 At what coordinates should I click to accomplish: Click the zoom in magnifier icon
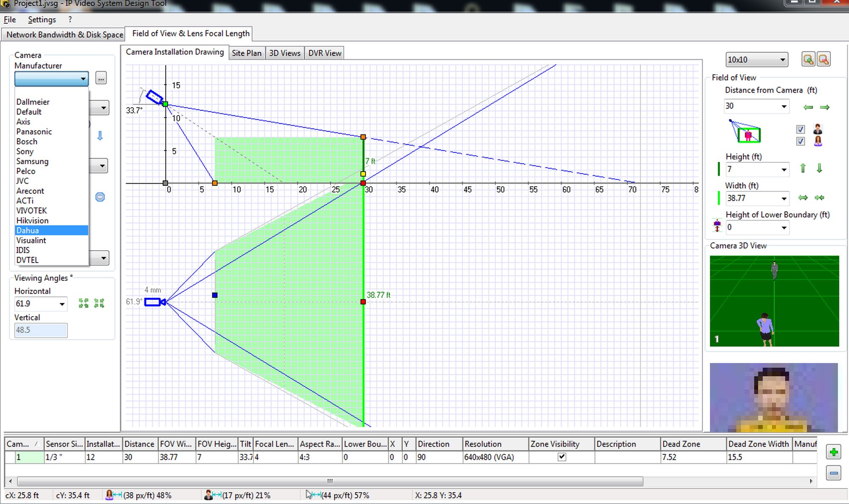808,59
